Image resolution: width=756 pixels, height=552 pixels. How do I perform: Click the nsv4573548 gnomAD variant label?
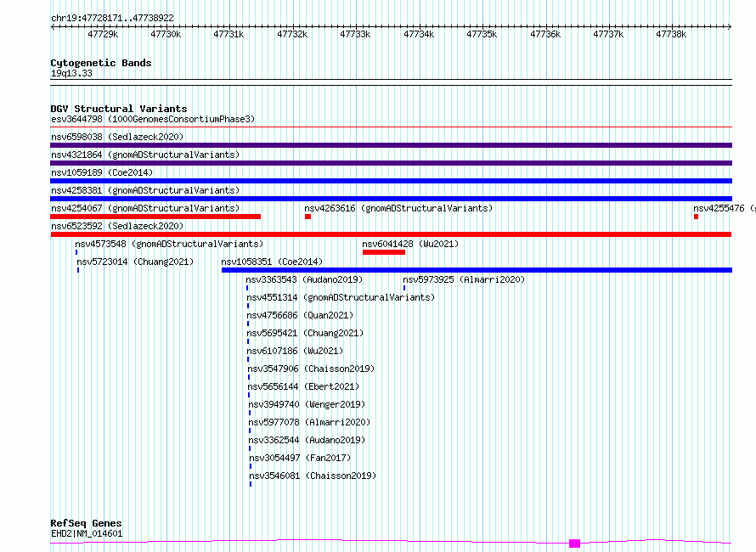coord(169,244)
